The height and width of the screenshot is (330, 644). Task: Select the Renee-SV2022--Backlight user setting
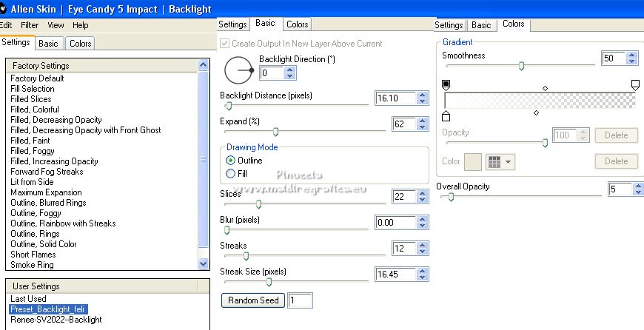click(56, 320)
